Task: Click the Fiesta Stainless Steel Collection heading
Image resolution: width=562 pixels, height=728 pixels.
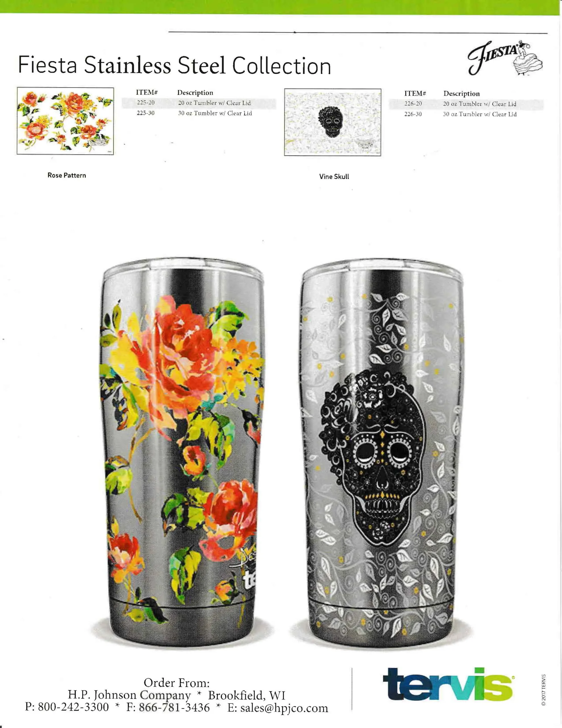Action: [174, 65]
